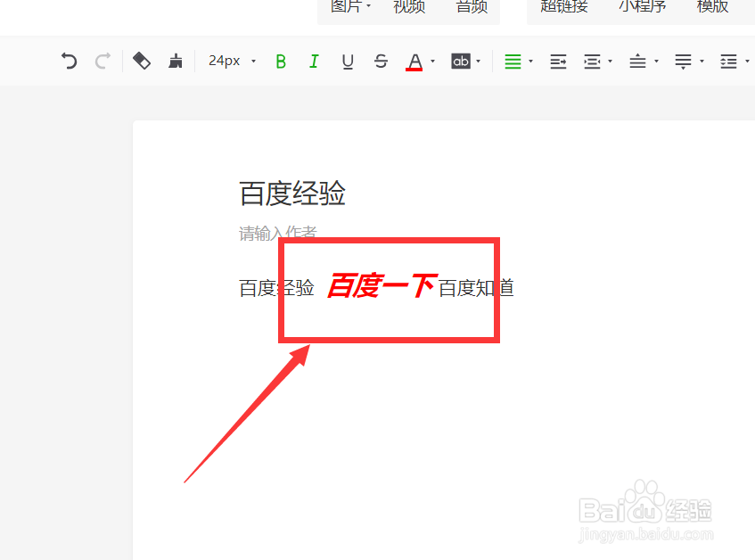This screenshot has width=755, height=560.
Task: Expand the spacing-after-paragraph arrow
Action: [x=702, y=62]
